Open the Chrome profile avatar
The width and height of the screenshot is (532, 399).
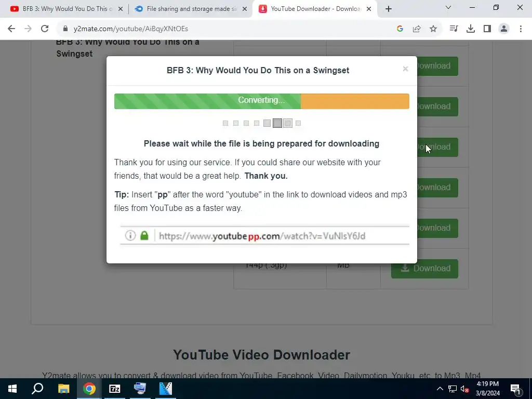coord(504,29)
